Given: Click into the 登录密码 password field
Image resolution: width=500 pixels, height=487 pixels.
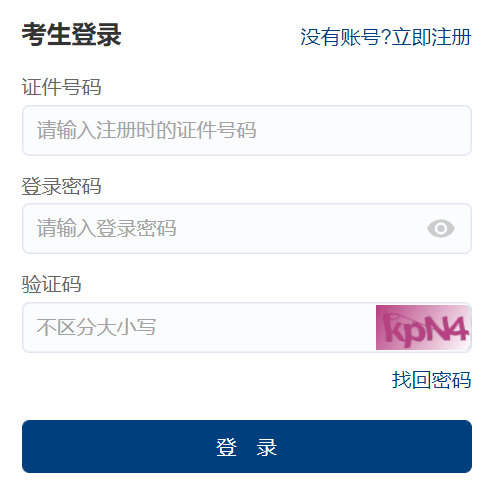Looking at the screenshot, I should (x=247, y=229).
